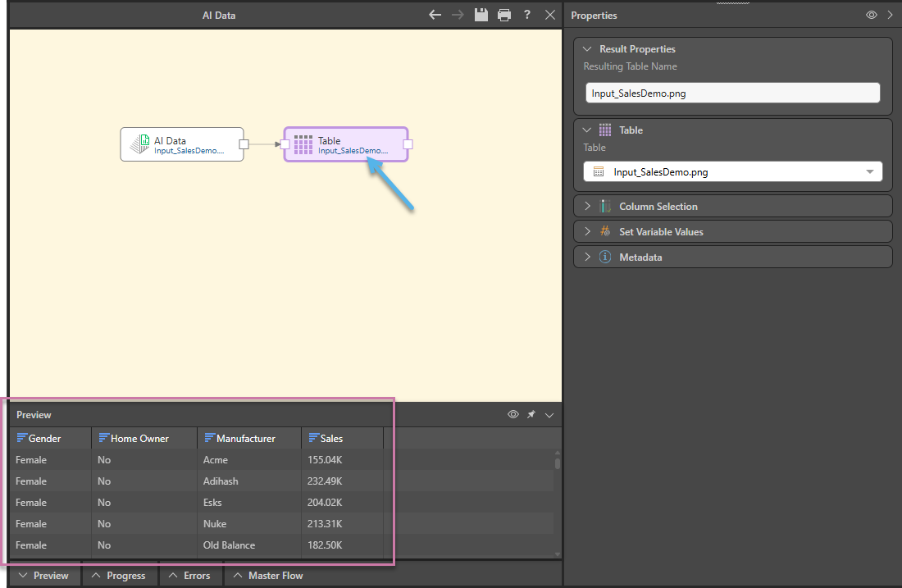Select the AI Data node on canvas
The width and height of the screenshot is (902, 588).
click(x=182, y=144)
